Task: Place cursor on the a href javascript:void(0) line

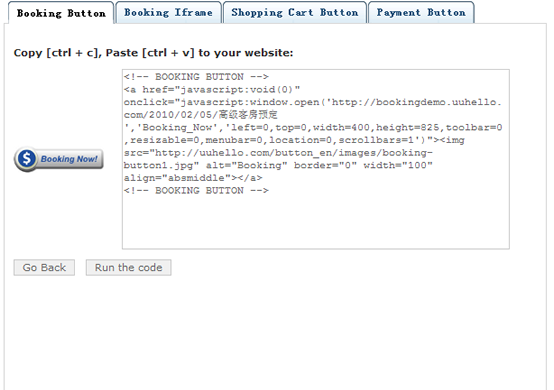Action: point(212,89)
